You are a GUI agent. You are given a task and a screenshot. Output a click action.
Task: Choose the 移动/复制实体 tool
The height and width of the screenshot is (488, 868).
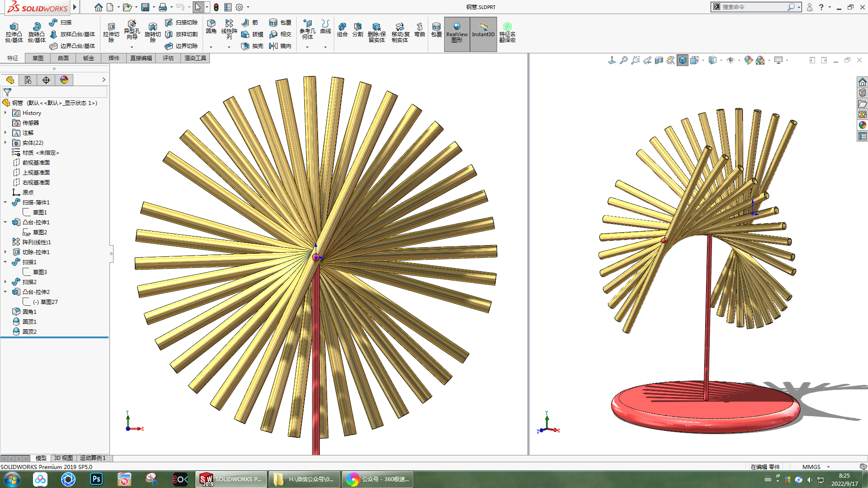pyautogui.click(x=400, y=33)
